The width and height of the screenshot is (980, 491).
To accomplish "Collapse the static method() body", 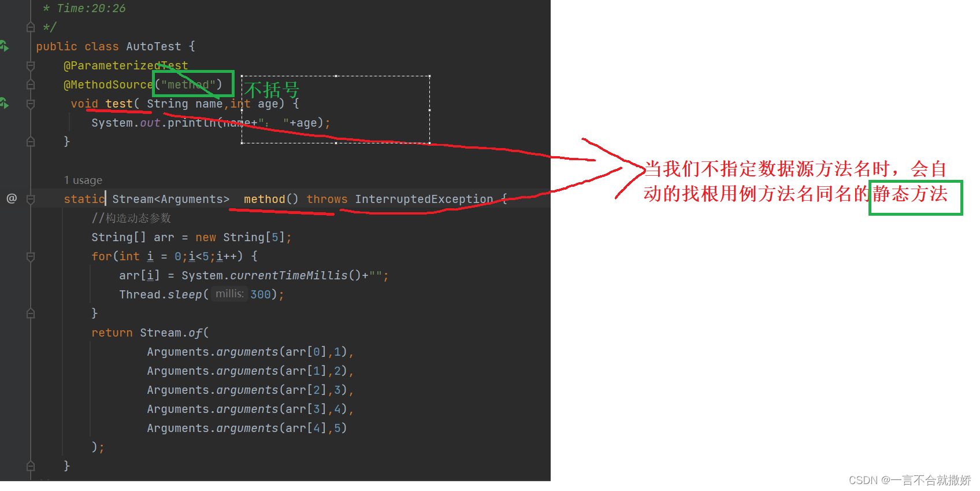I will pos(31,199).
